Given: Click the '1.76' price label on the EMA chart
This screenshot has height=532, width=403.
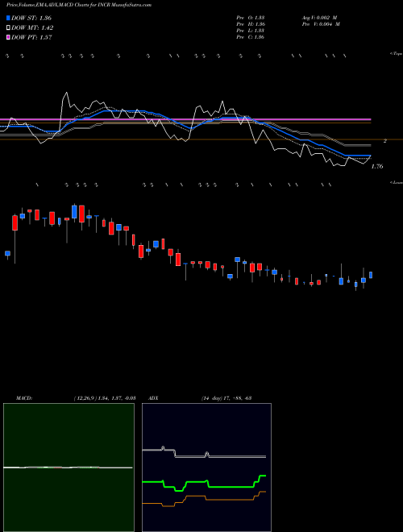Looking at the screenshot, I should click(377, 166).
